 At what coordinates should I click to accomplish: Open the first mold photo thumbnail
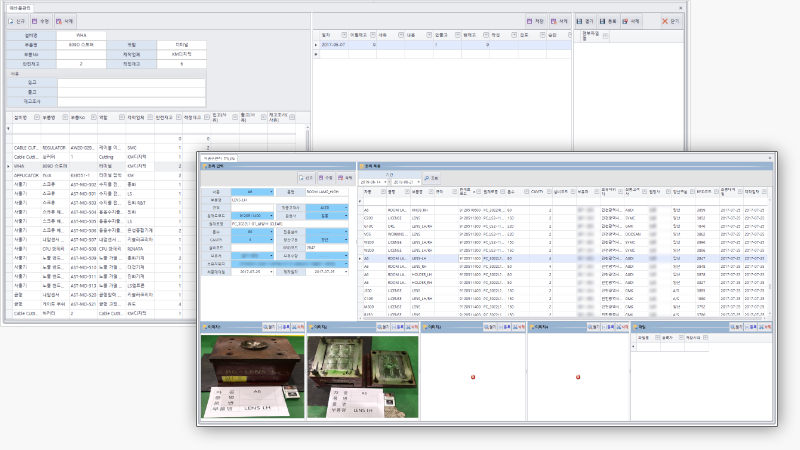[x=253, y=377]
